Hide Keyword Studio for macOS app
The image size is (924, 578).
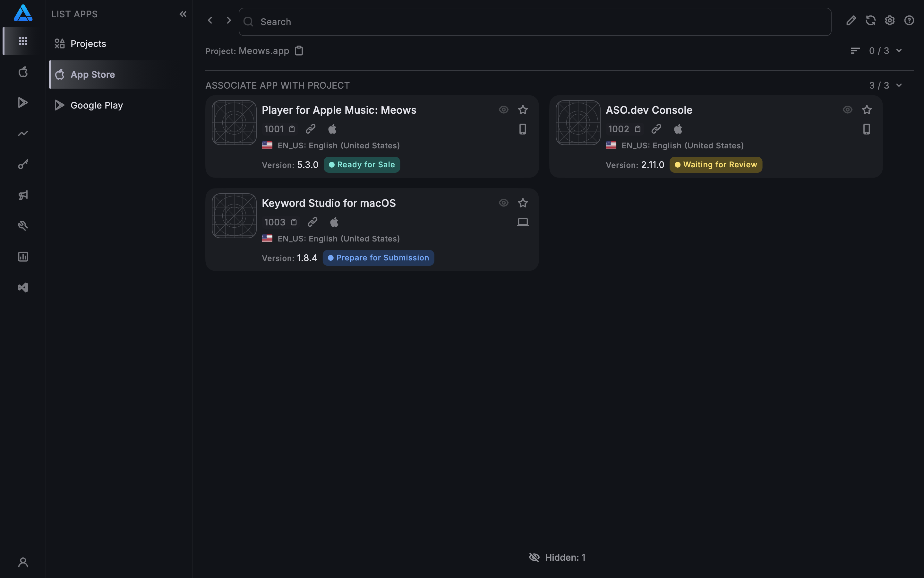(x=504, y=203)
